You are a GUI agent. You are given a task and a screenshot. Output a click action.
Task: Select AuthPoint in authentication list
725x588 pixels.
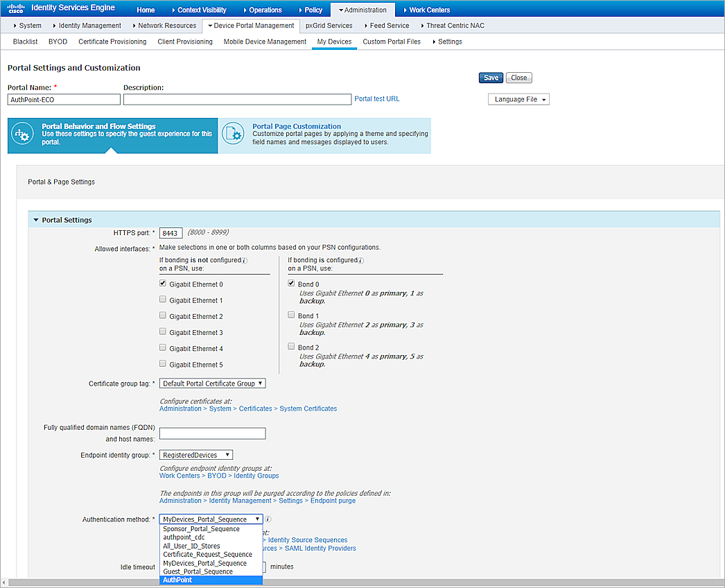pyautogui.click(x=211, y=580)
